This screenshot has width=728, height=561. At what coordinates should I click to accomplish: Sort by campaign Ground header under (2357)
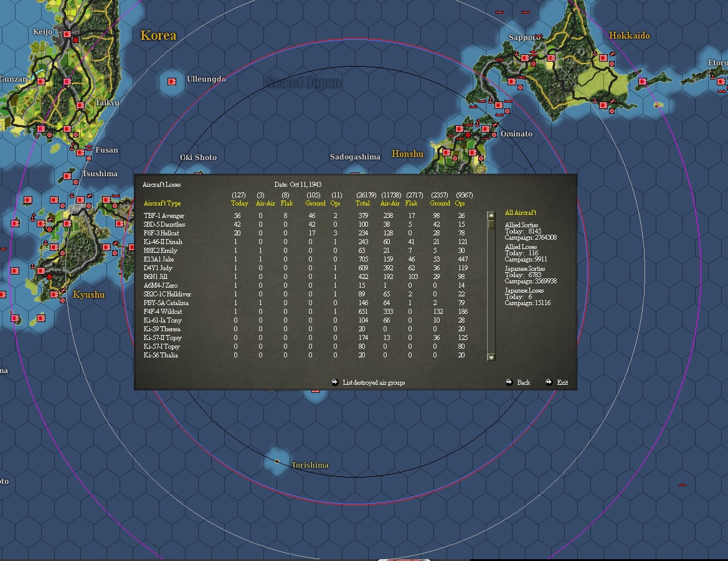tap(440, 203)
